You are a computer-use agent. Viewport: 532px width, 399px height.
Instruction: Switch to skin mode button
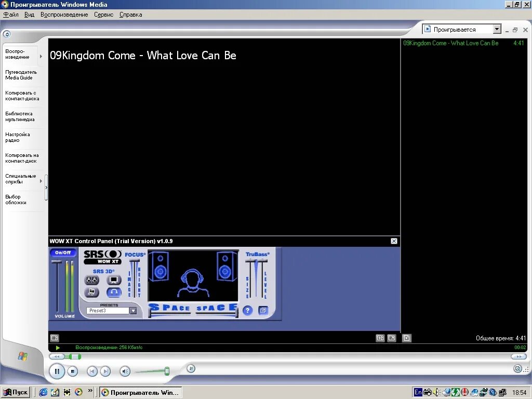click(517, 368)
